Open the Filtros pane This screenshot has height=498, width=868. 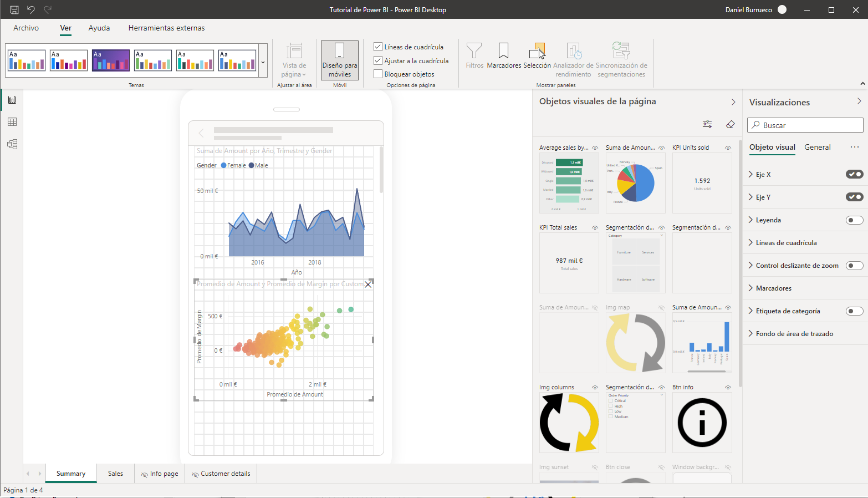pyautogui.click(x=474, y=55)
